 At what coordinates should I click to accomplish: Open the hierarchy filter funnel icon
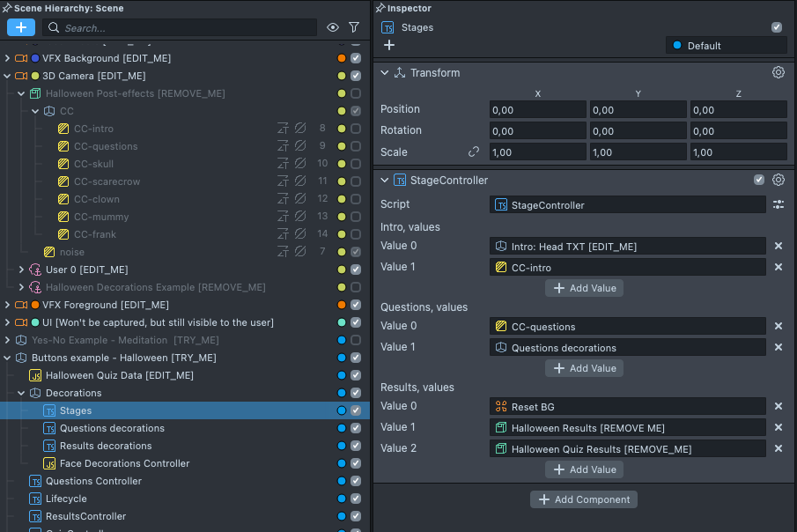tap(354, 27)
